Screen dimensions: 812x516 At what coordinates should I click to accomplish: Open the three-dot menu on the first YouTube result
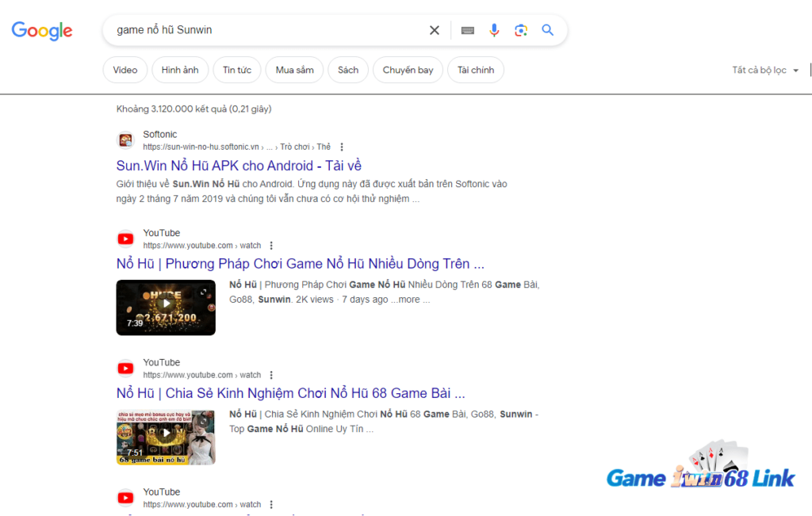click(x=271, y=245)
